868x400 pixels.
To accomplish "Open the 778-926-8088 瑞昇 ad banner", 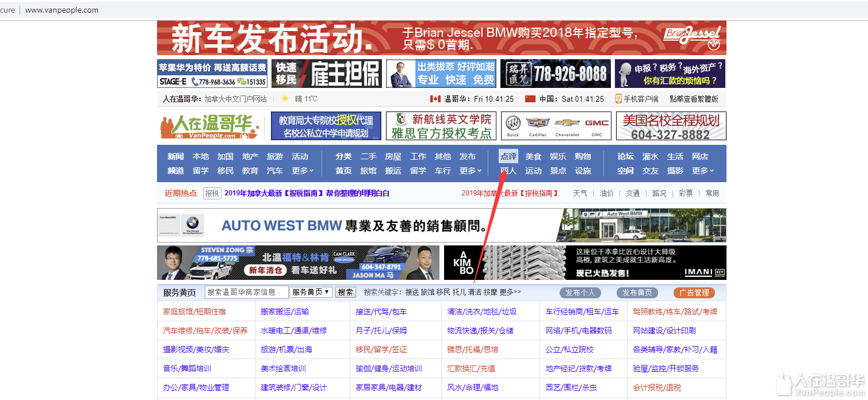I will (555, 74).
